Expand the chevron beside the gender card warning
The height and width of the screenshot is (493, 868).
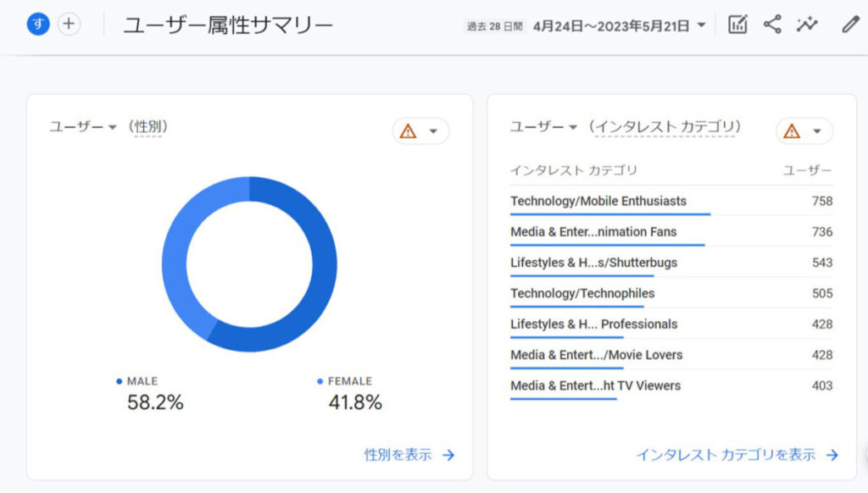click(433, 132)
